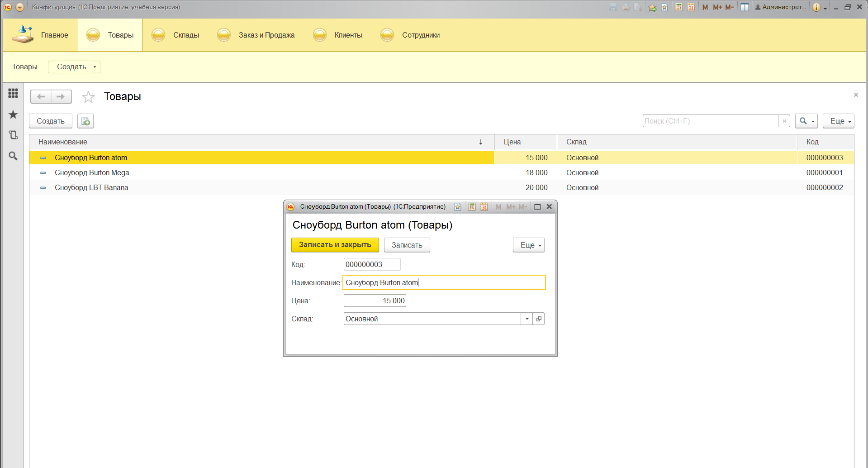Click the M- memory subtract button in main title bar
This screenshot has height=468, width=868.
730,7
